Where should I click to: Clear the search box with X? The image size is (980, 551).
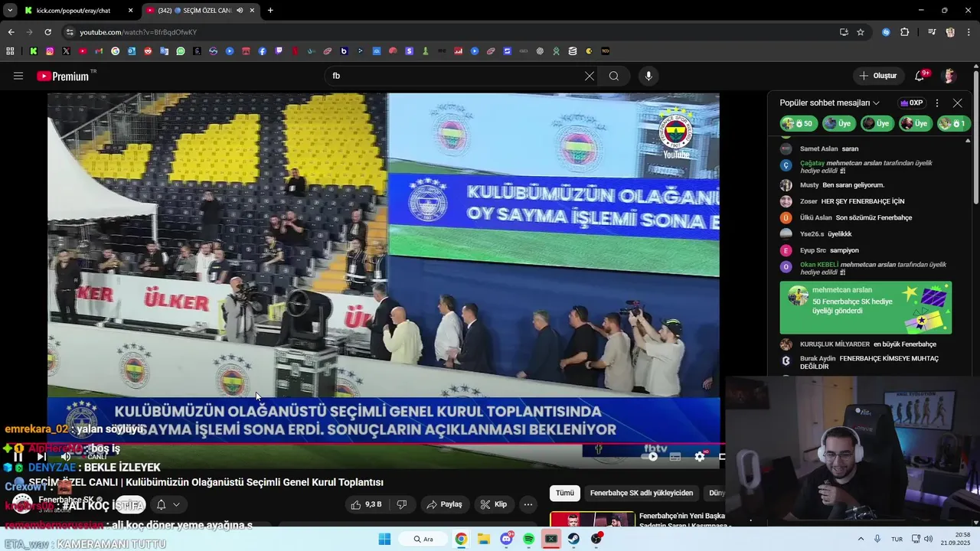589,76
